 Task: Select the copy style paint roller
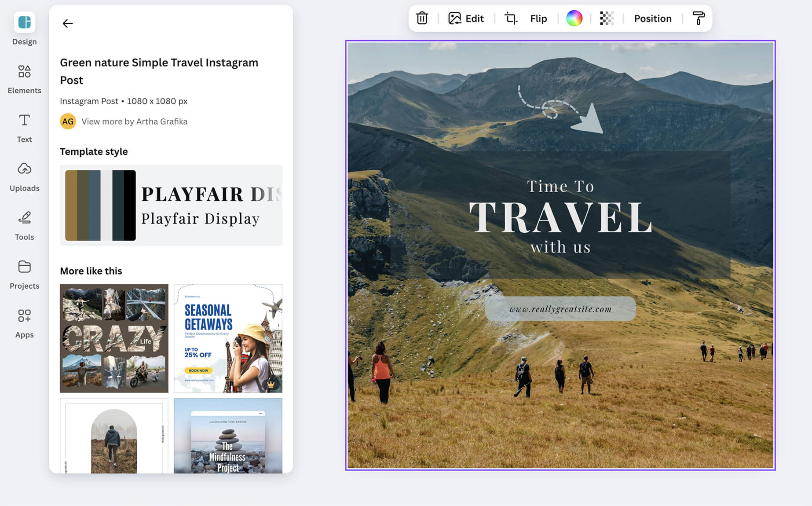pyautogui.click(x=698, y=18)
